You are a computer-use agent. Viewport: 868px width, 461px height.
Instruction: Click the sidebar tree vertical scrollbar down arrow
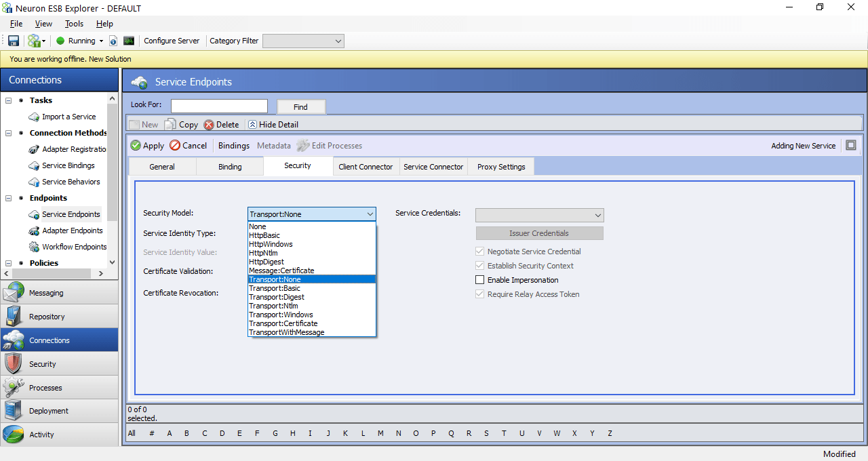[x=112, y=263]
